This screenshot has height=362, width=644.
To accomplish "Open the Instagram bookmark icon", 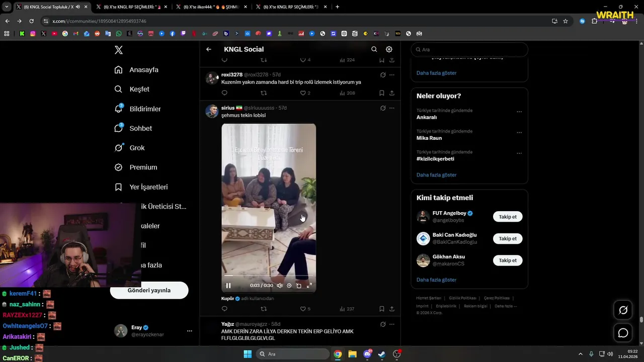I will pyautogui.click(x=33, y=34).
